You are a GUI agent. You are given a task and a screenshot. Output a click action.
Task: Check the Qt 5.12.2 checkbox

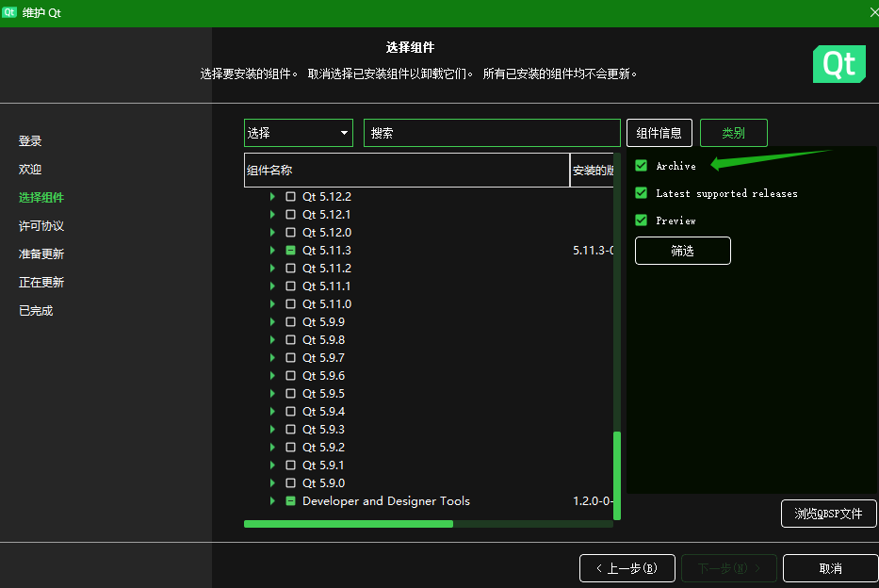coord(290,197)
